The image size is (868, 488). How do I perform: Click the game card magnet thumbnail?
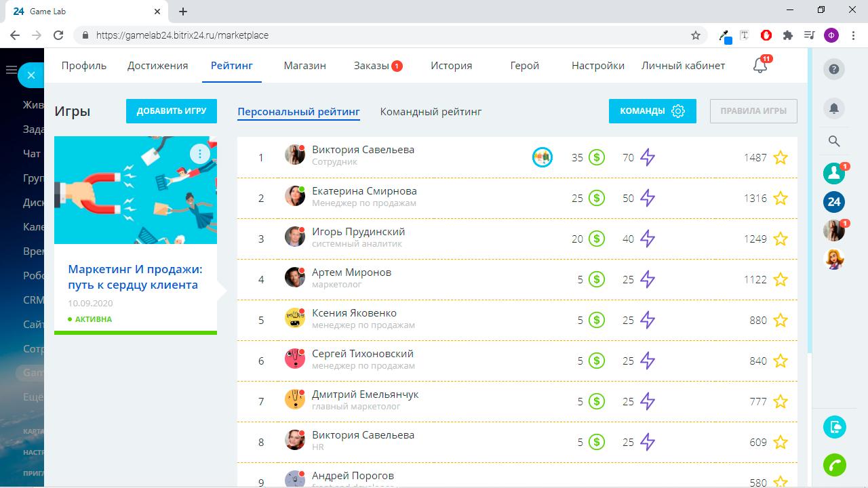[x=135, y=190]
